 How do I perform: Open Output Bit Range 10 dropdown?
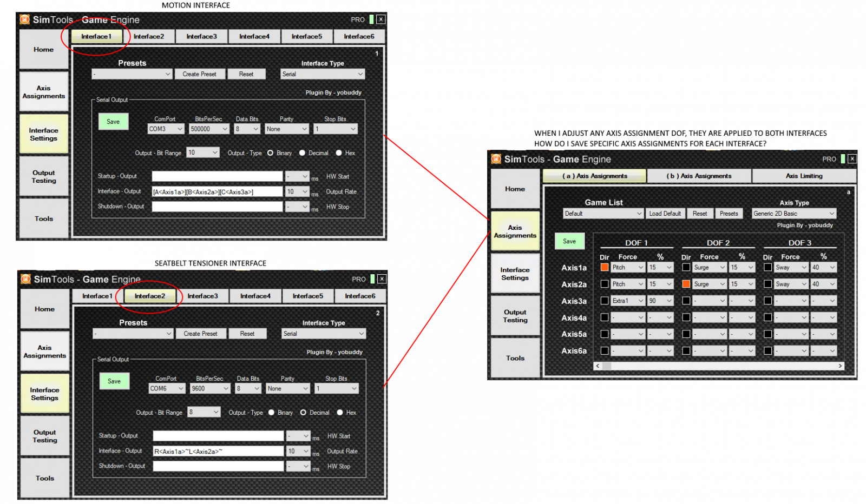click(203, 153)
